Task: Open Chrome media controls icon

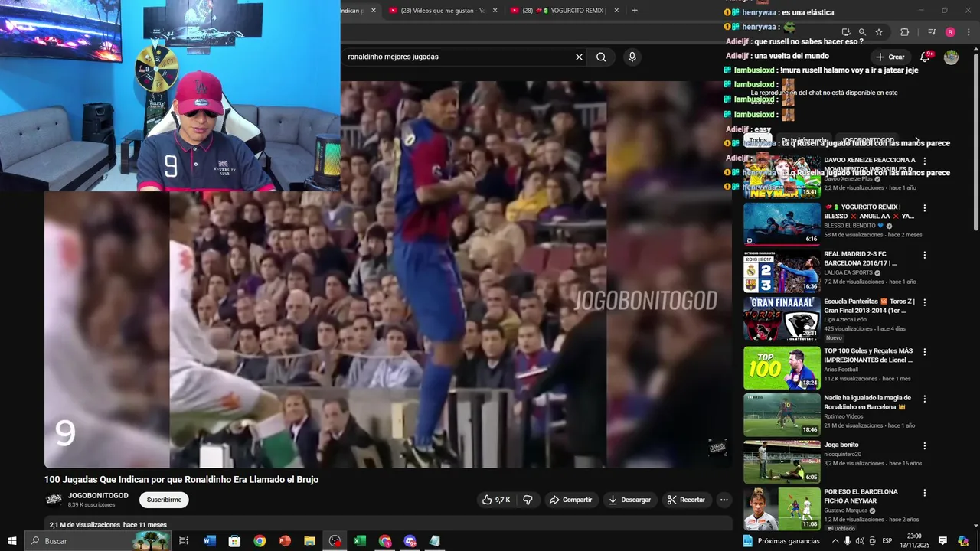Action: point(932,32)
